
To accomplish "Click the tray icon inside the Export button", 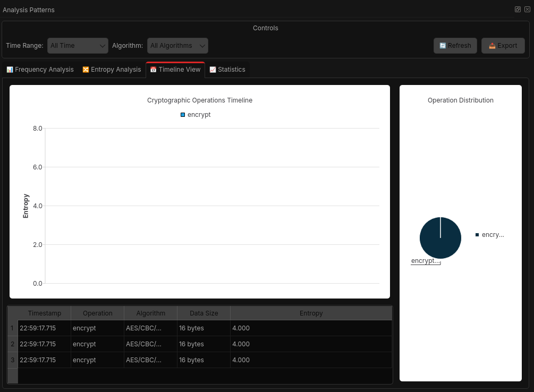I will [x=492, y=45].
